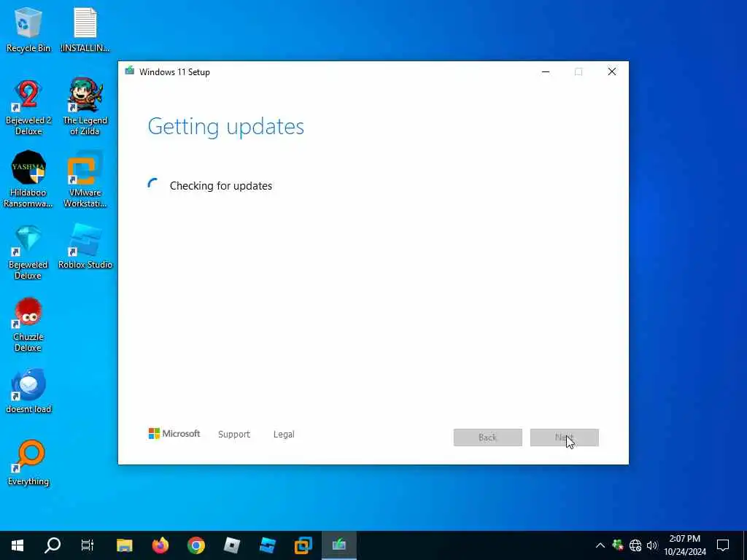Viewport: 747px width, 560px height.
Task: Click the Next button in Setup
Action: tap(564, 437)
